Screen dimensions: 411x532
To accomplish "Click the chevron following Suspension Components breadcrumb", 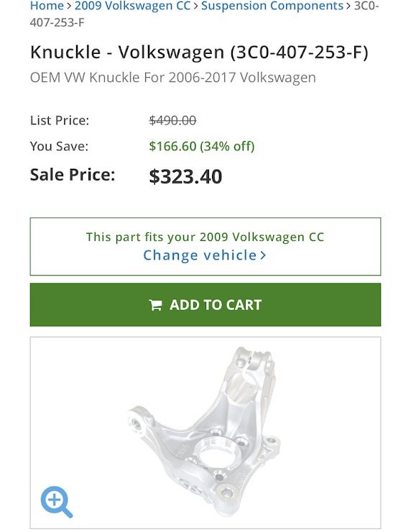I will pos(348,6).
